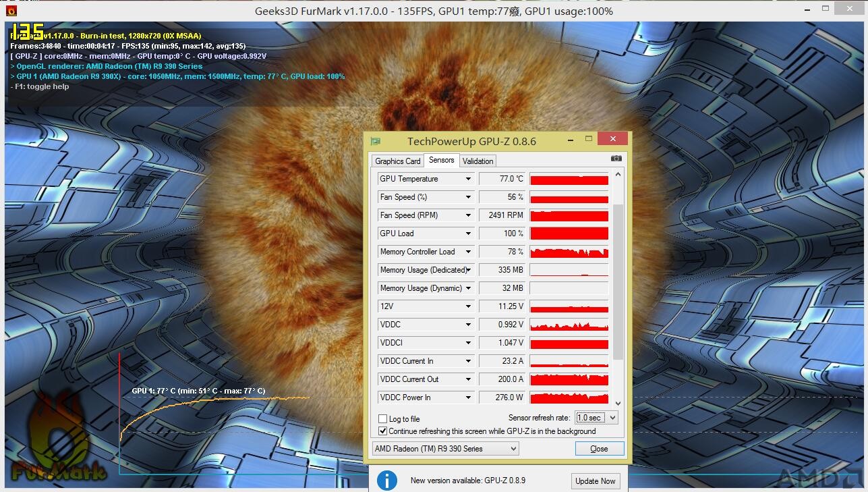
Task: Enable the Log to file checkbox
Action: tap(383, 419)
